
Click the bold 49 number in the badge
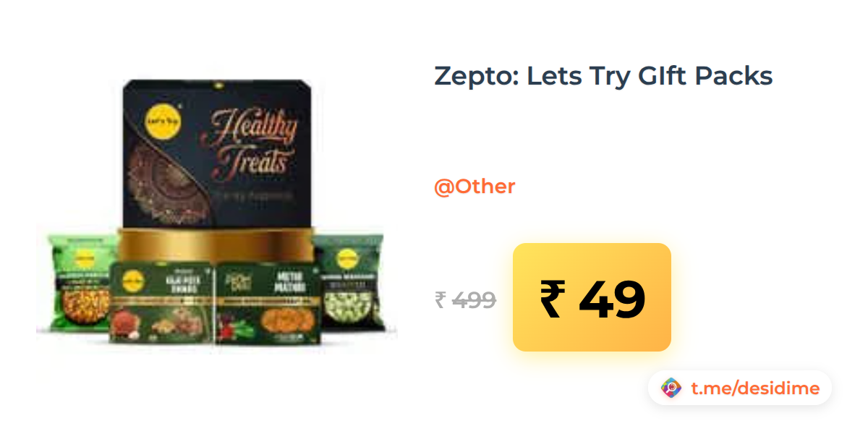pyautogui.click(x=612, y=299)
